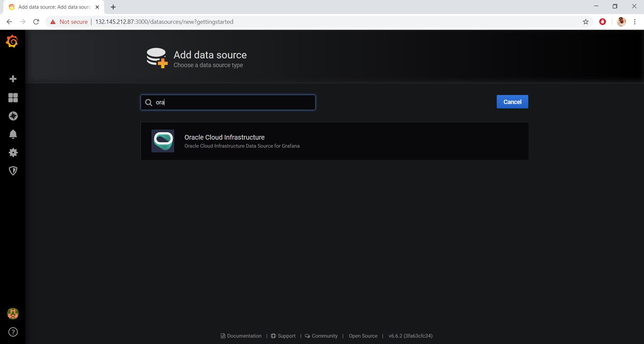This screenshot has width=644, height=344.
Task: Open the Help question mark icon
Action: coord(13,332)
